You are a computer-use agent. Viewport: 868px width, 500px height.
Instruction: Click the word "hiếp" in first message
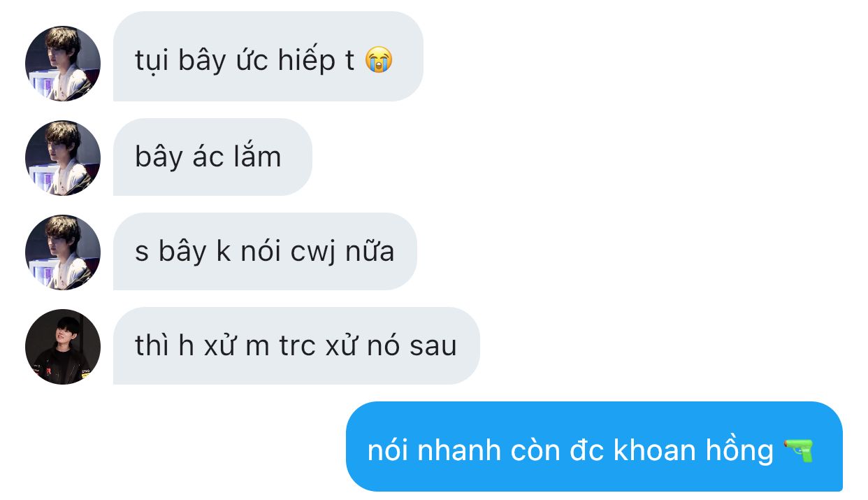point(307,62)
